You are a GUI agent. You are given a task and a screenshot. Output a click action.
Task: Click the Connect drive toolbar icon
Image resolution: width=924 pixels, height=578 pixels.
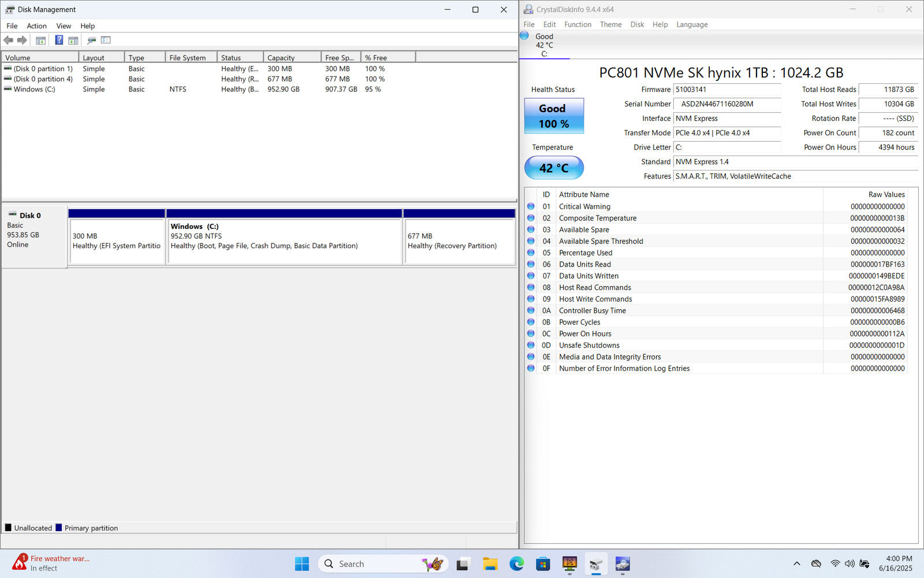pos(91,40)
